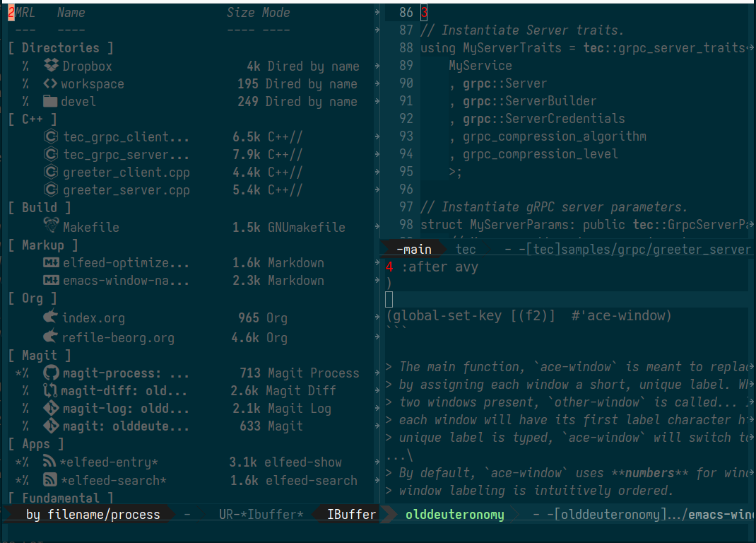Image resolution: width=756 pixels, height=543 pixels.
Task: Click the 'Magit Diff' mode text
Action: coord(302,390)
